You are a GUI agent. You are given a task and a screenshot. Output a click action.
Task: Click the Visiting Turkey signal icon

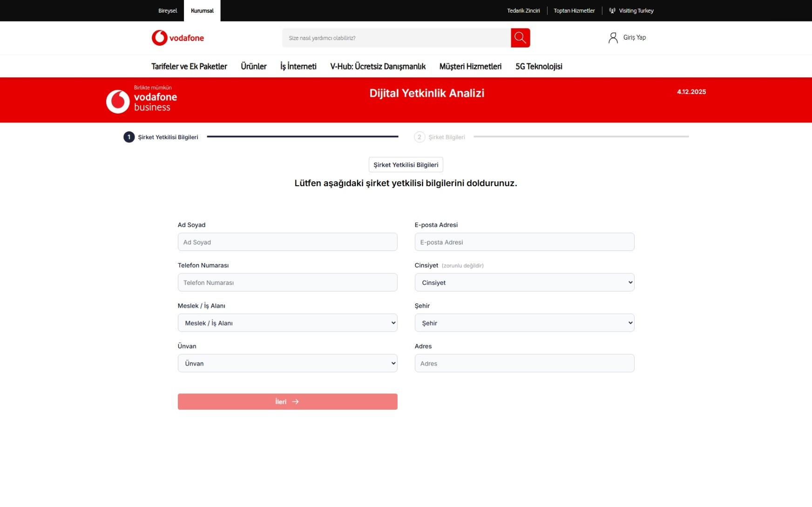coord(612,11)
